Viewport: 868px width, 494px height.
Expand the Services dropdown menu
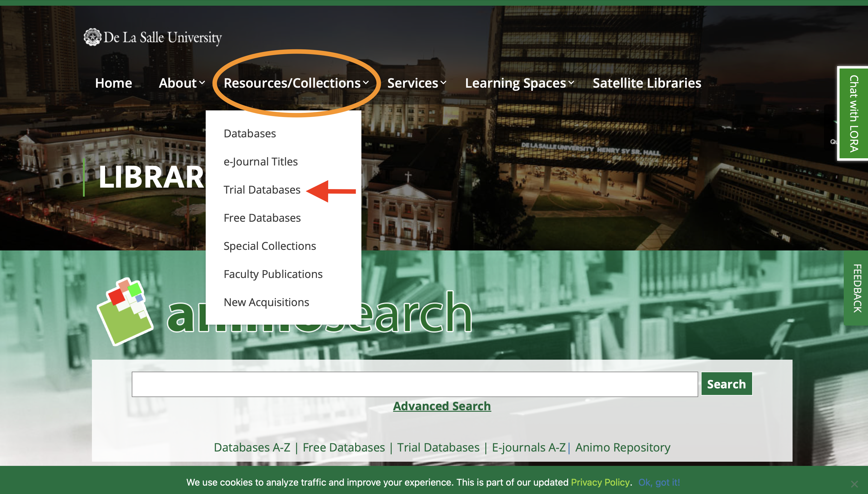pos(416,83)
